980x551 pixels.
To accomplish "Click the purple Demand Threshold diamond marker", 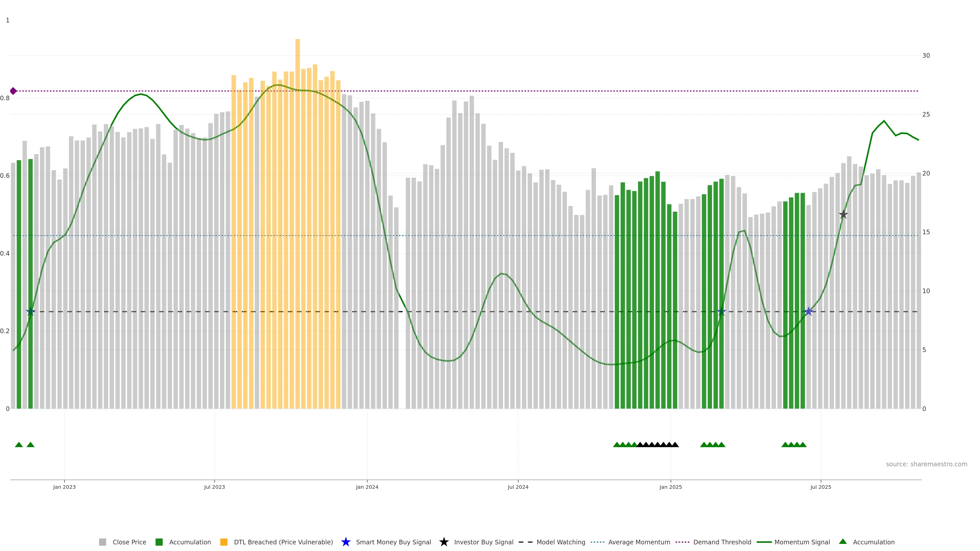I will point(13,91).
